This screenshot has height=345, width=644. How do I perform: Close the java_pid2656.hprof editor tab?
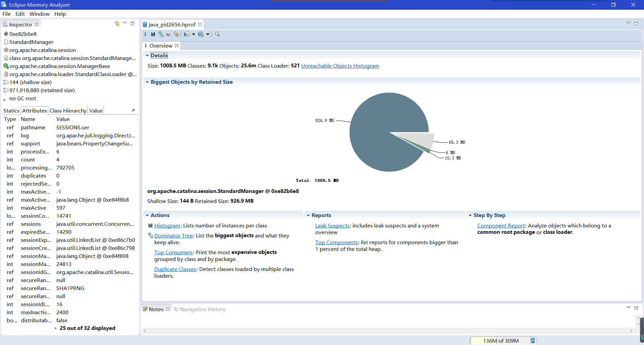pyautogui.click(x=200, y=24)
